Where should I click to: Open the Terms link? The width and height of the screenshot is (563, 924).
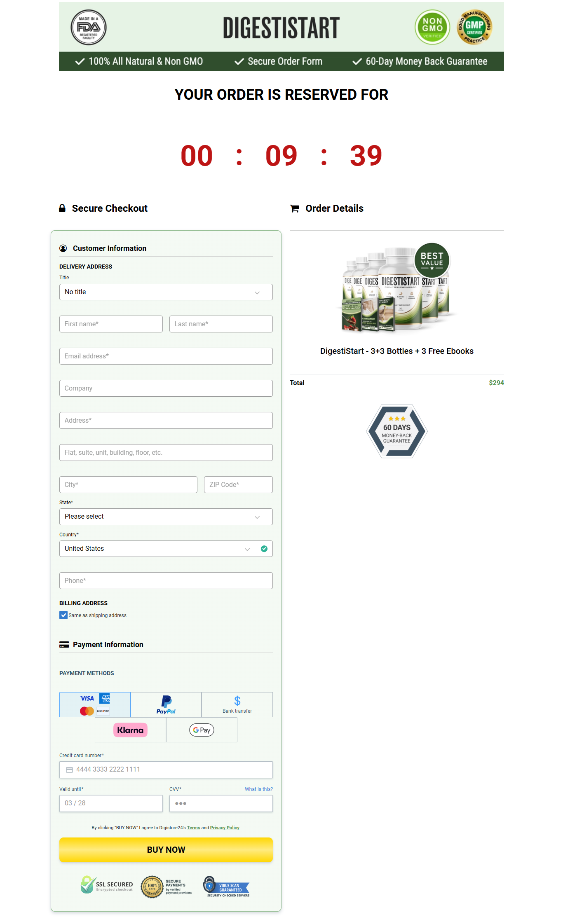pos(194,828)
